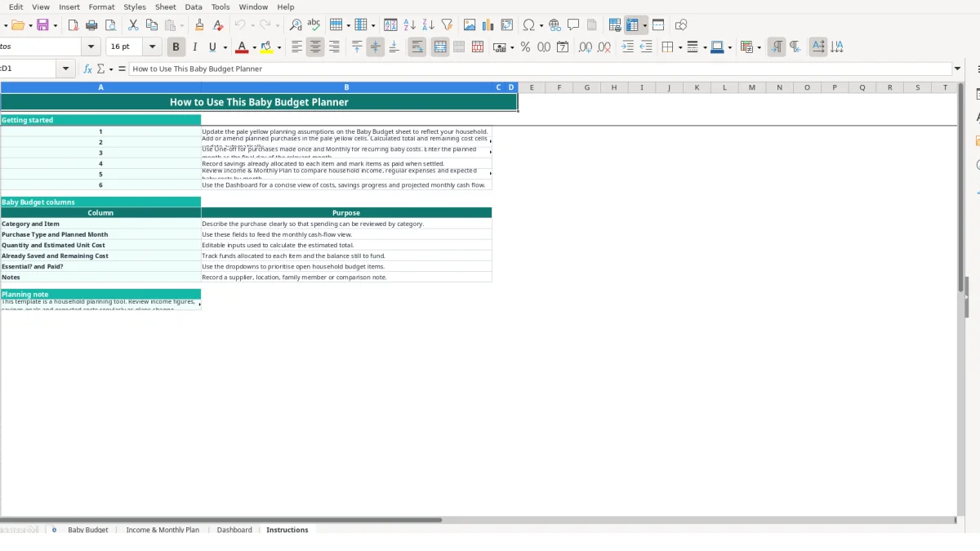Viewport: 980px width, 551px height.
Task: Open the Format menu
Action: pyautogui.click(x=102, y=7)
